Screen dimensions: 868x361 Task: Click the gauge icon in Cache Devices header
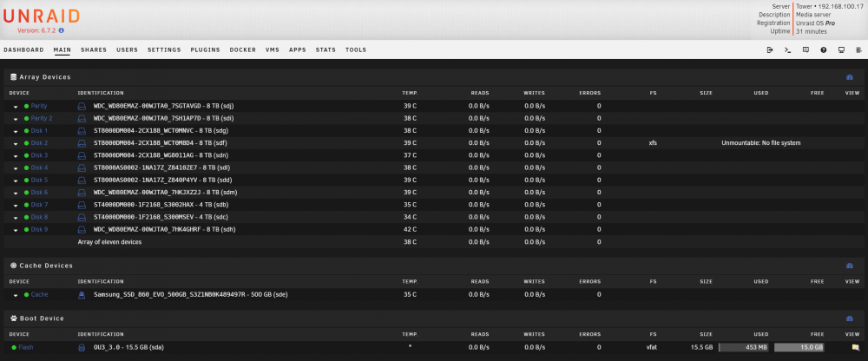850,266
